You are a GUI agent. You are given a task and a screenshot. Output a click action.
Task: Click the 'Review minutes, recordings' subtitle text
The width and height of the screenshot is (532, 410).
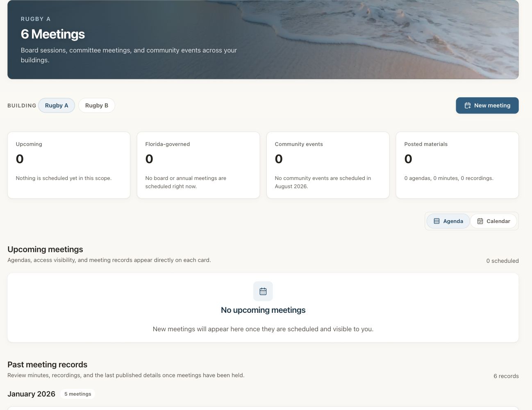pyautogui.click(x=126, y=375)
